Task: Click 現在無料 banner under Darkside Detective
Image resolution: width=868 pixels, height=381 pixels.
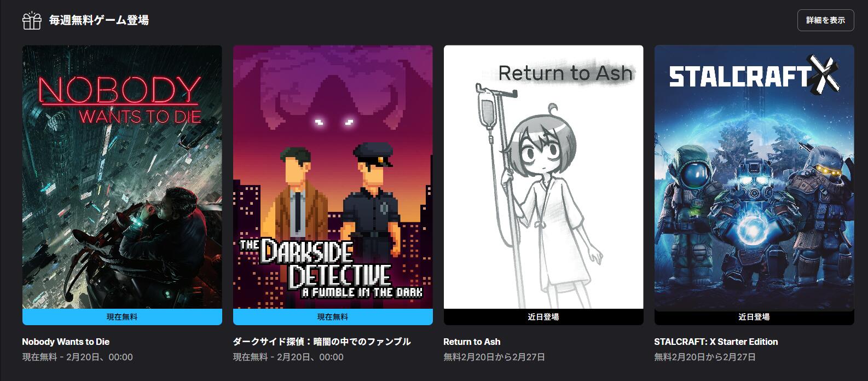Action: (x=333, y=317)
